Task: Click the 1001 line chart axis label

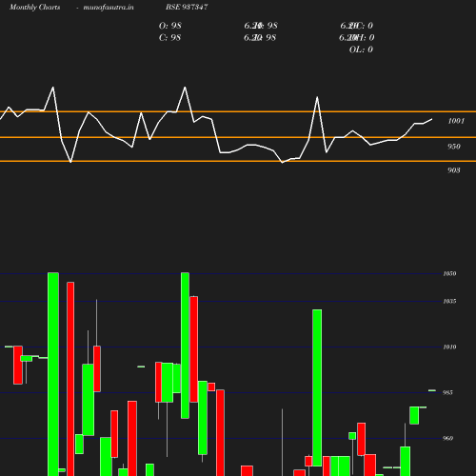Action: (x=456, y=121)
